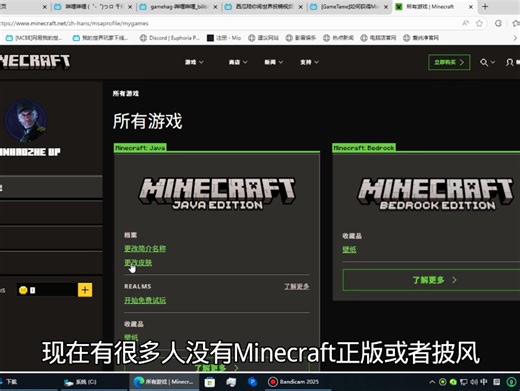Click 了解更多 link beside REALMS

[297, 286]
